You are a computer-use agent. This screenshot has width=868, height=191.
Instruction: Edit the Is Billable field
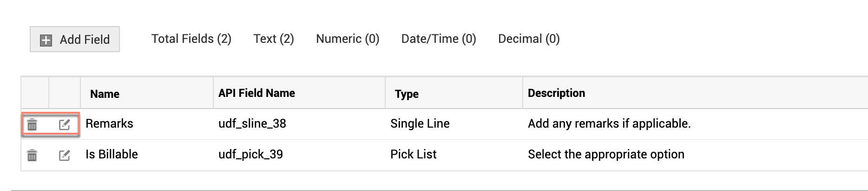[x=65, y=155]
